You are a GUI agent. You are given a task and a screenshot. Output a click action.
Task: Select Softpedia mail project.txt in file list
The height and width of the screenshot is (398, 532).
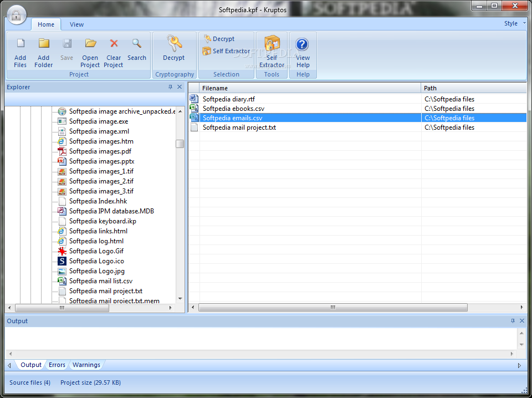(x=239, y=127)
